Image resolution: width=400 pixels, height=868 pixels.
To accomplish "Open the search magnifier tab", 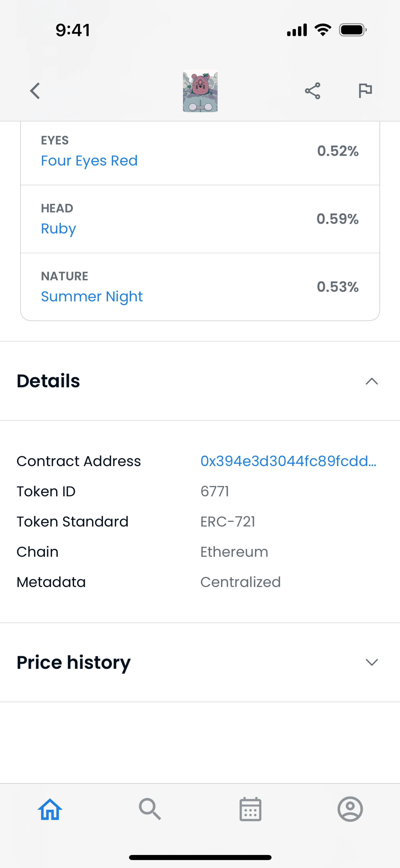I will tap(150, 809).
